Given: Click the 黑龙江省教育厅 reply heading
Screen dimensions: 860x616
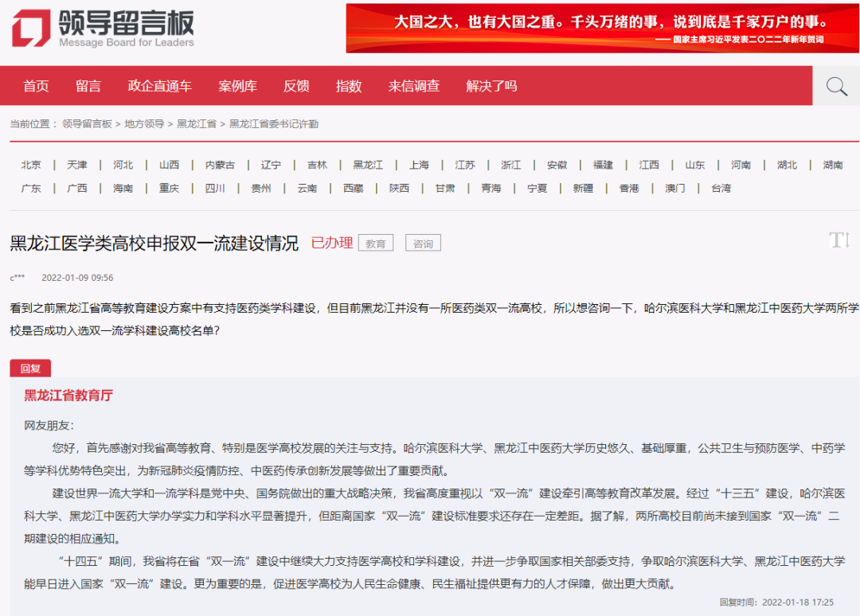Looking at the screenshot, I should coord(68,395).
